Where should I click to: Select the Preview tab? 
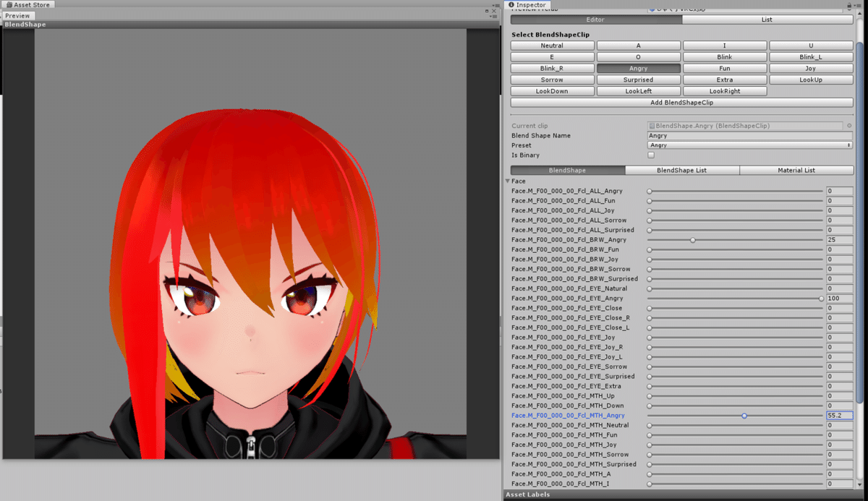click(17, 16)
